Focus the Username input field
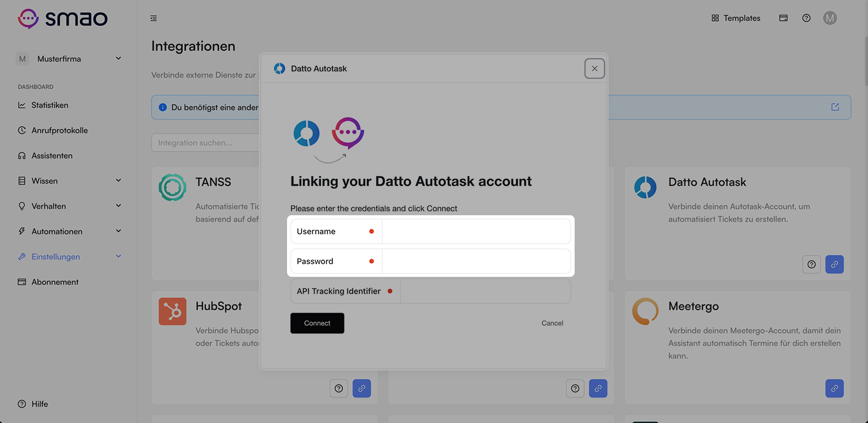Image resolution: width=868 pixels, height=423 pixels. (476, 231)
